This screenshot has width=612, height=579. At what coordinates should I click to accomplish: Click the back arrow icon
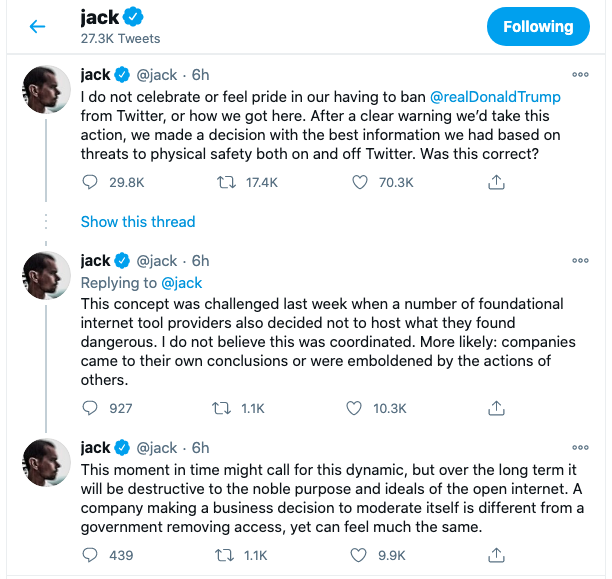38,27
